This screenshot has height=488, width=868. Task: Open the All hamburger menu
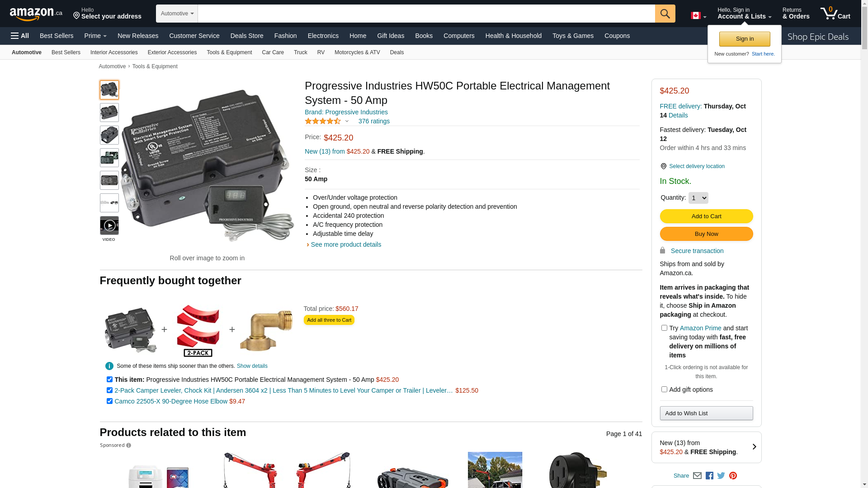[20, 36]
